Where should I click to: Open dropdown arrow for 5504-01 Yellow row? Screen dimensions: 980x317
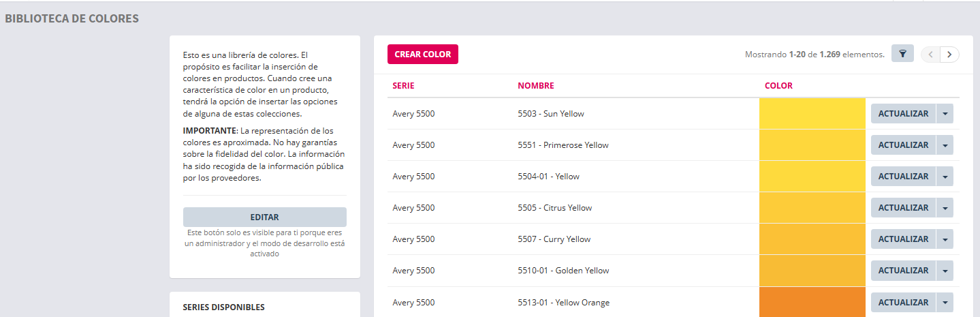945,177
